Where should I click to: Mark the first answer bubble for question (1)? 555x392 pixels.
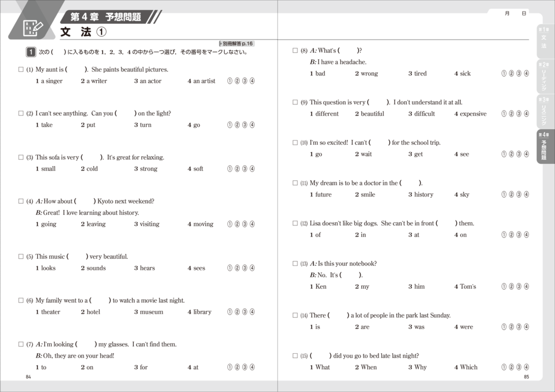point(230,81)
